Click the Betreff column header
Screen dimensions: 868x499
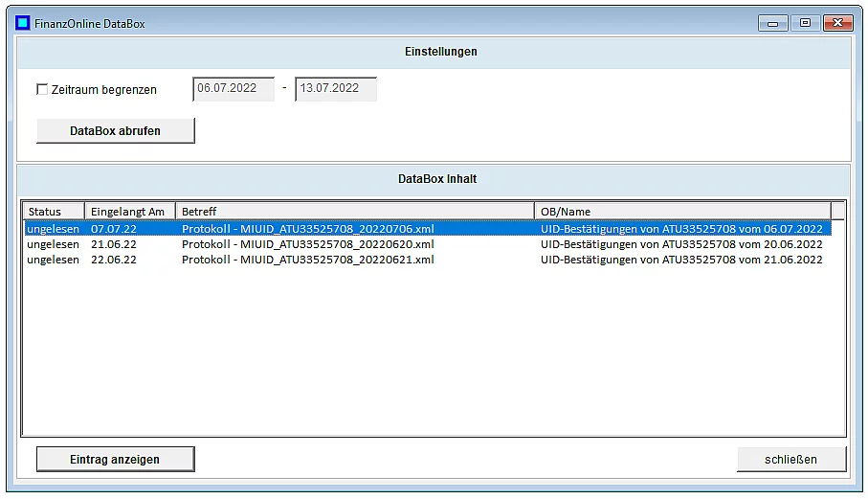(x=354, y=212)
